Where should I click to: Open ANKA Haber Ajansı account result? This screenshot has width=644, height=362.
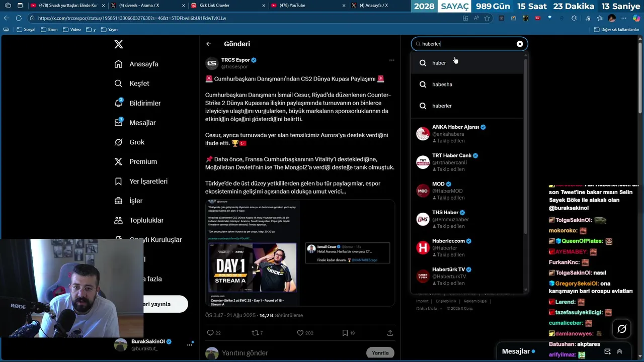pyautogui.click(x=467, y=134)
